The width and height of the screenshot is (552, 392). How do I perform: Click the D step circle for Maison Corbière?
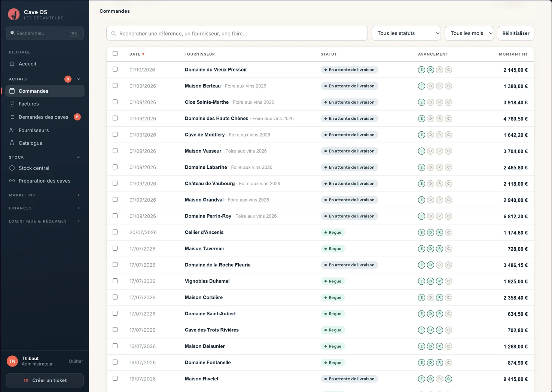(x=430, y=297)
